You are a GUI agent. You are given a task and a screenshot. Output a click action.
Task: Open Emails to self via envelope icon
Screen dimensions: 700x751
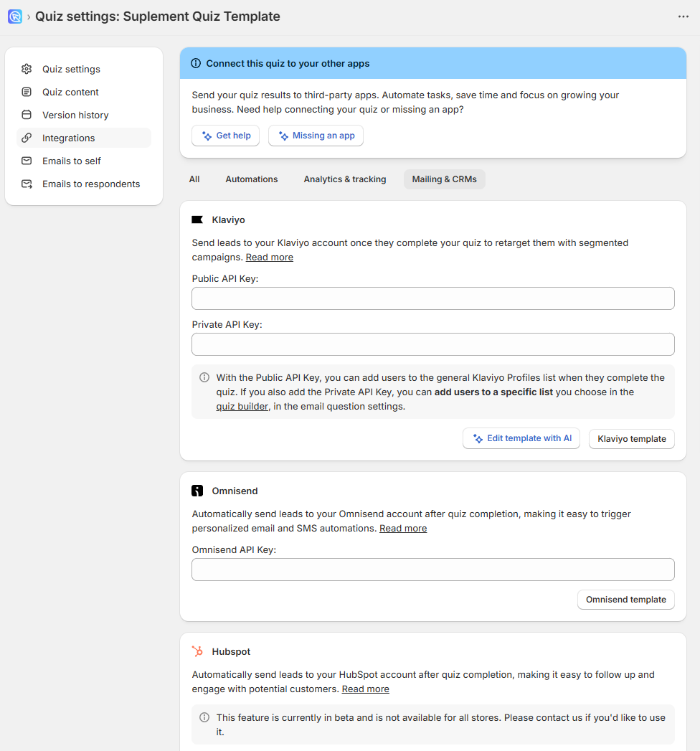point(27,161)
